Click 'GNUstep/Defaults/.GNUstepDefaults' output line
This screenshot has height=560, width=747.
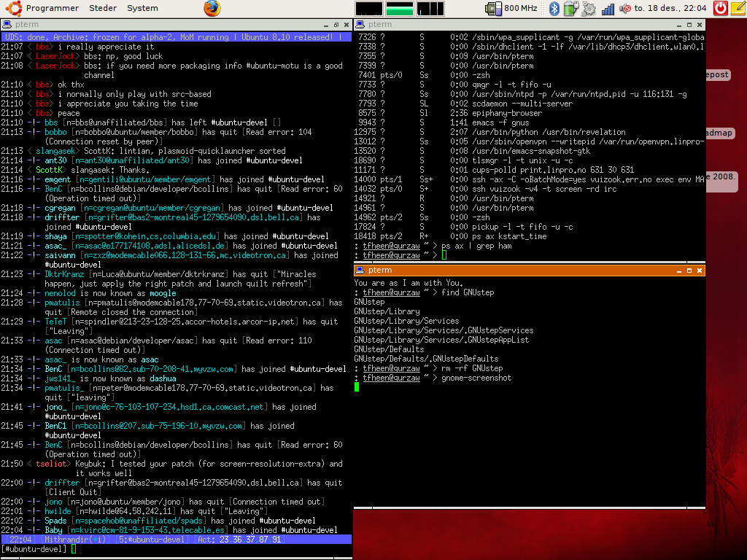pos(426,359)
